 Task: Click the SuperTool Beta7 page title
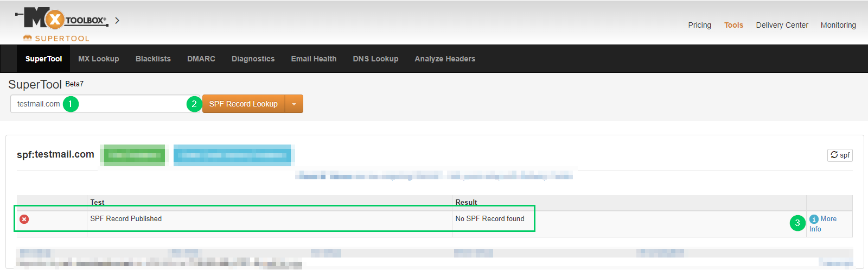point(46,84)
